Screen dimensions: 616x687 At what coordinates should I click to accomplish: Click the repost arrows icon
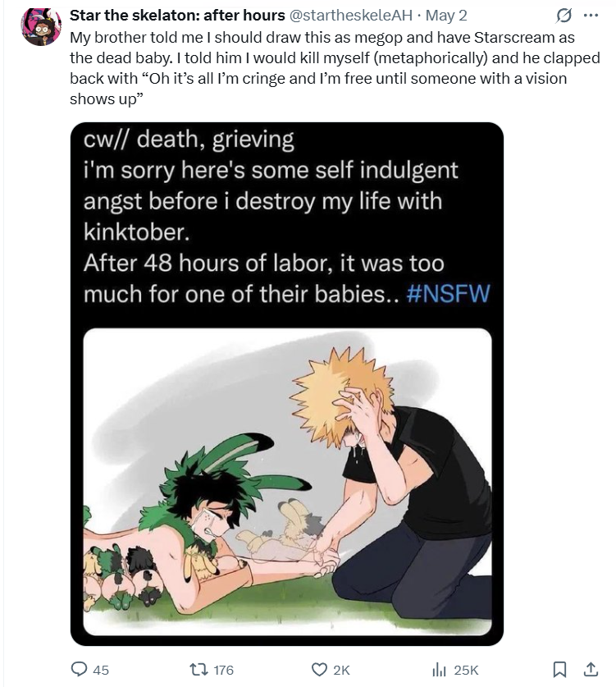point(199,669)
